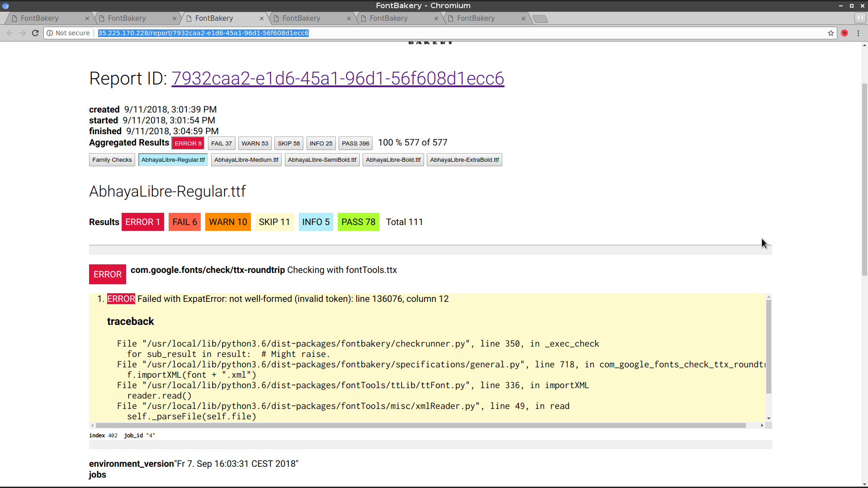Click the Not secure info icon
The image size is (868, 488).
click(x=50, y=33)
